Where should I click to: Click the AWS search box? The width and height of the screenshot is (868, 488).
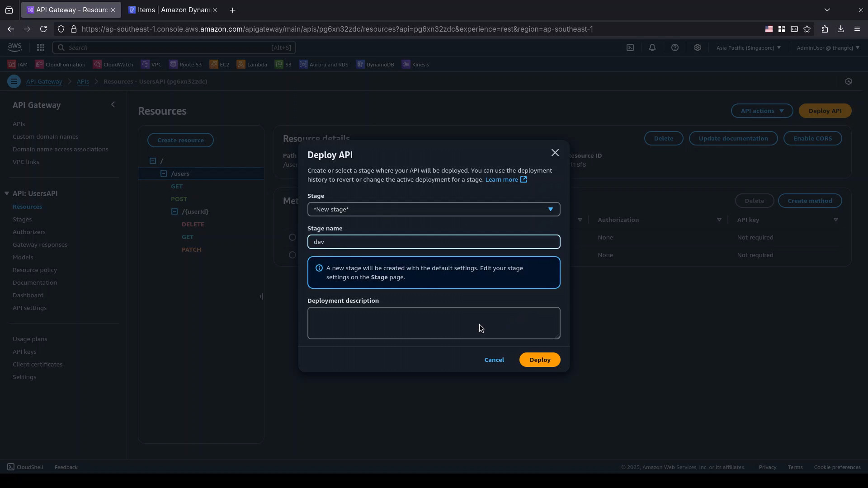[174, 47]
